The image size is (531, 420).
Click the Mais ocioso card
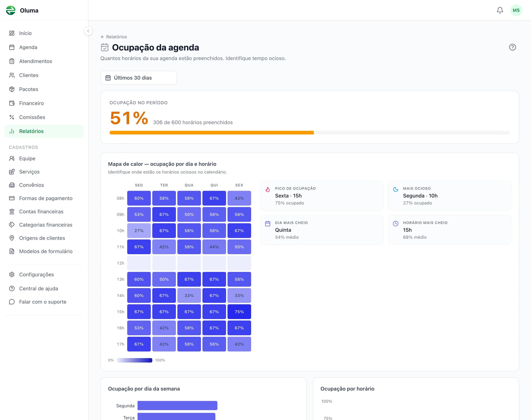point(450,196)
